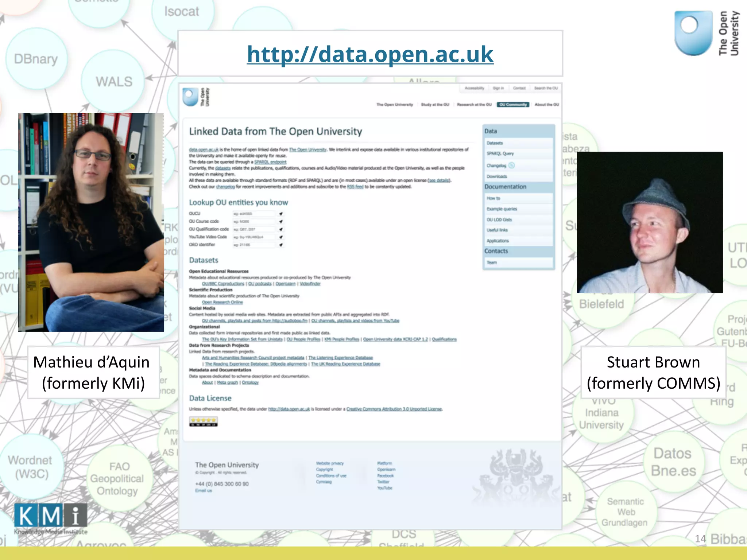Open the OpenLearn dataset link
The image size is (747, 560).
(285, 284)
